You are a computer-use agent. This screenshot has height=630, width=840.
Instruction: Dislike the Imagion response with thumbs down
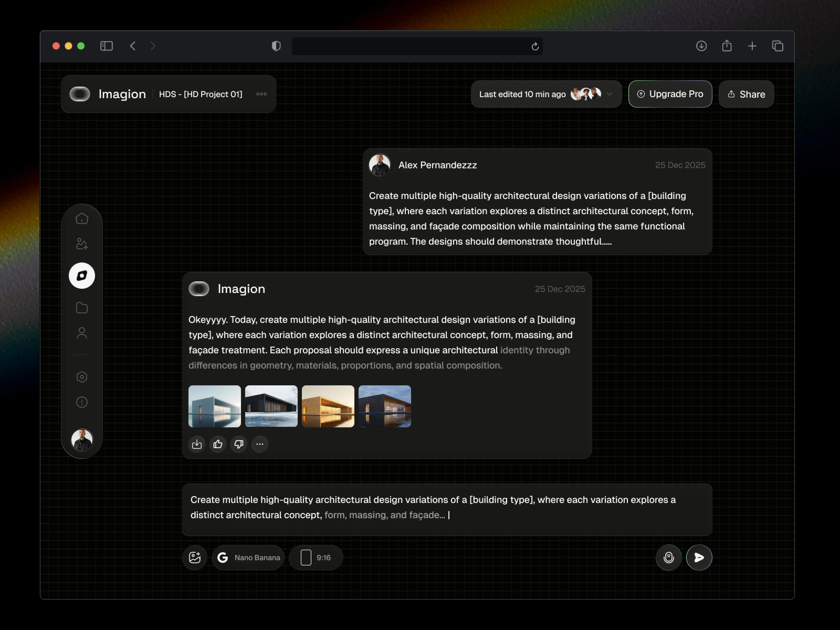[x=239, y=444]
